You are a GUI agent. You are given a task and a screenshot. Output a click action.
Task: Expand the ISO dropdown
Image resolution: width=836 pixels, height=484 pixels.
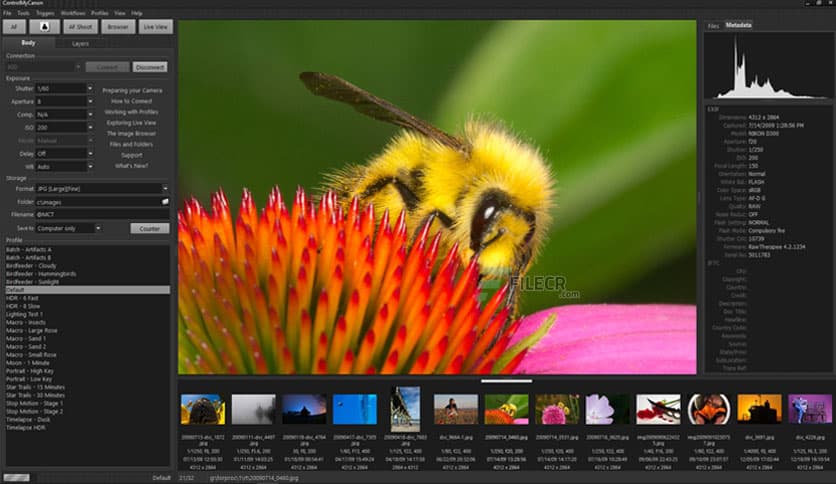pos(90,127)
